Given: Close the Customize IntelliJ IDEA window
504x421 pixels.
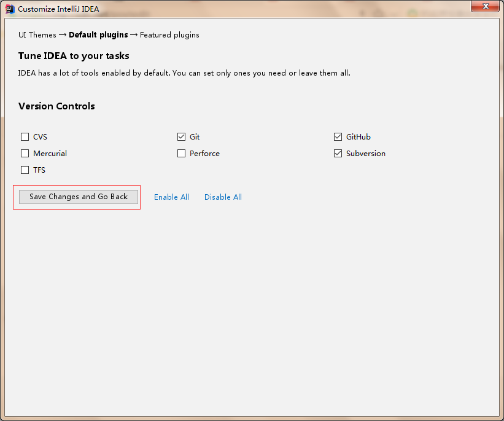Looking at the screenshot, I should click(x=486, y=6).
